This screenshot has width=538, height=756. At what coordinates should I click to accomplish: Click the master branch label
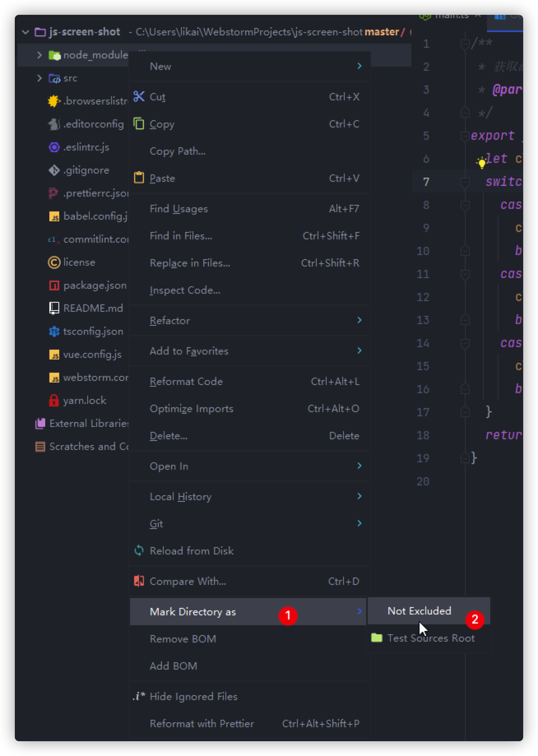382,32
